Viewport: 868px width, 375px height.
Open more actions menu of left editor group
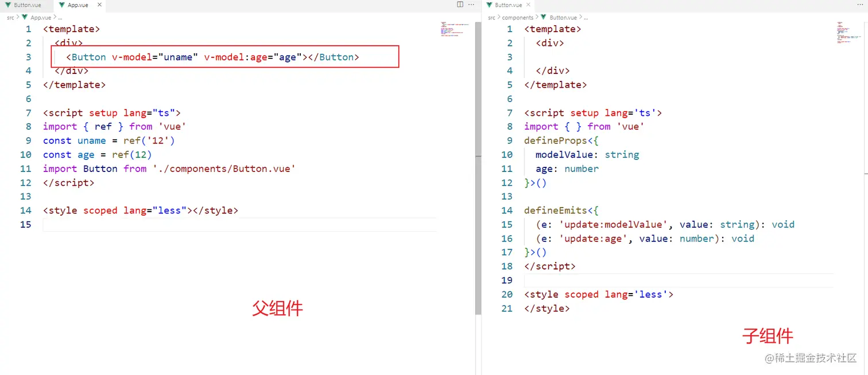(x=471, y=5)
